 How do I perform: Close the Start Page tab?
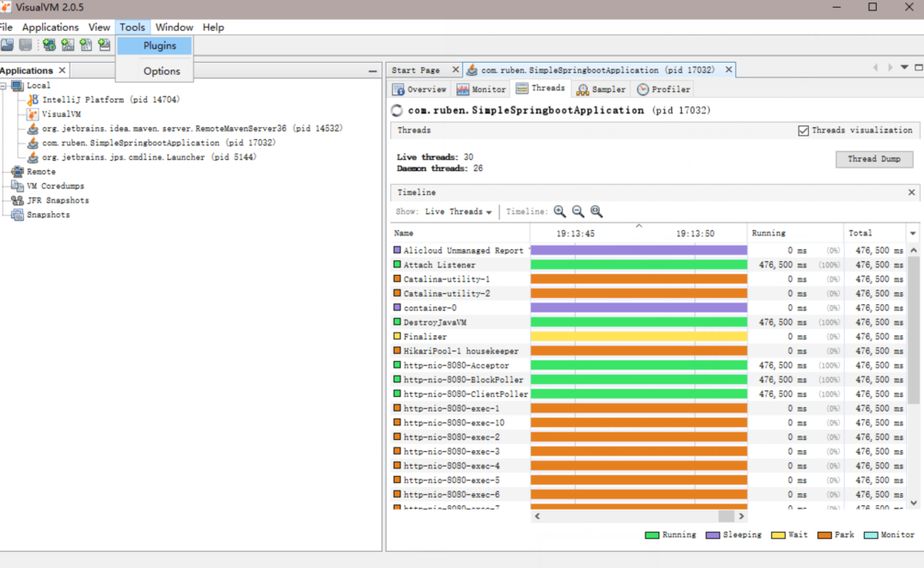pyautogui.click(x=455, y=70)
